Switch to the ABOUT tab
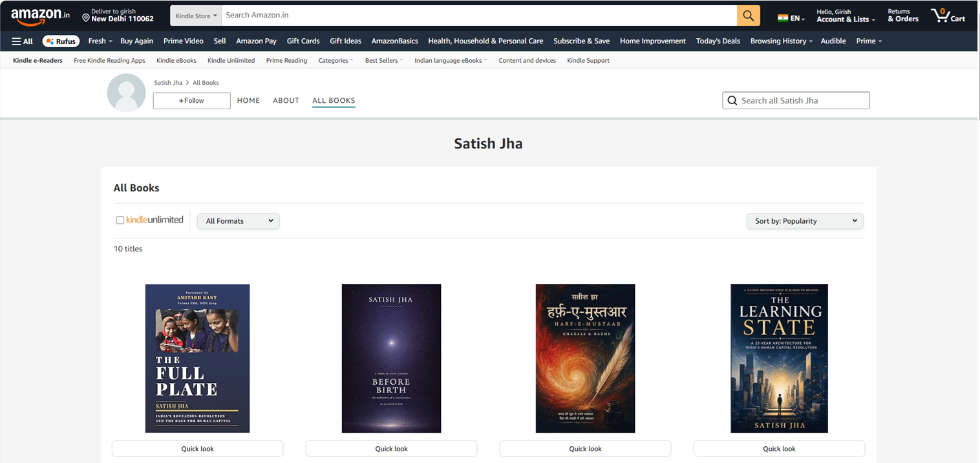Viewport: 980px width, 463px height. (286, 100)
